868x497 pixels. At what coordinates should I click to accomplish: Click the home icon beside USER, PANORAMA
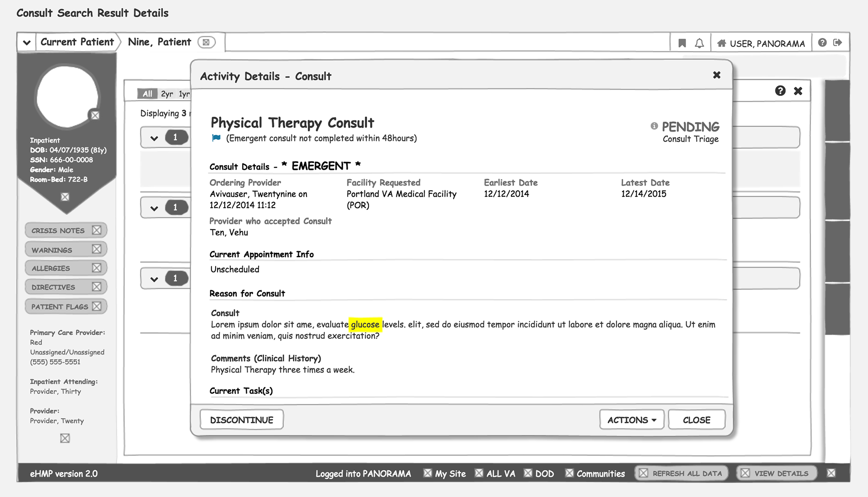(722, 43)
